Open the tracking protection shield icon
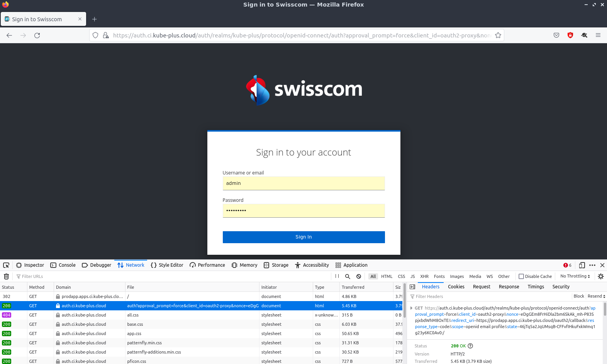The height and width of the screenshot is (364, 607). (x=95, y=36)
